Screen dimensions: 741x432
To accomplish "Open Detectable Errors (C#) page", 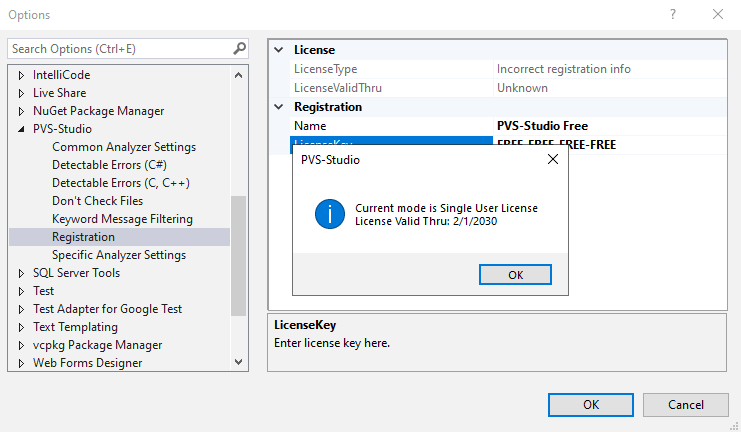I will (109, 165).
